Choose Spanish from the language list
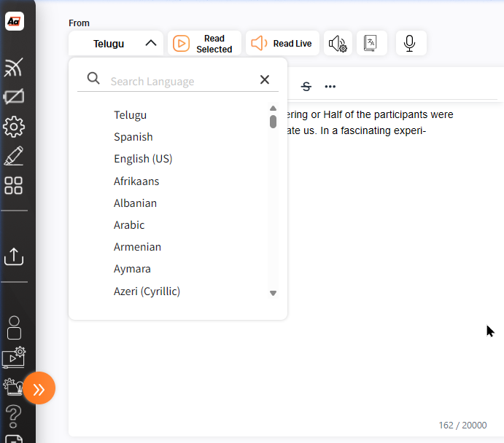Image resolution: width=504 pixels, height=443 pixels. [x=133, y=137]
